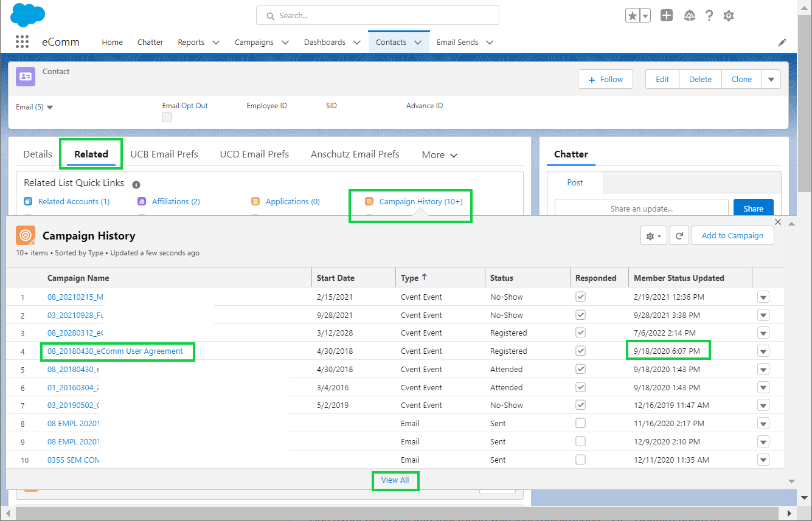The image size is (812, 521).
Task: Open Campaign History (10+) quick link
Action: (421, 201)
